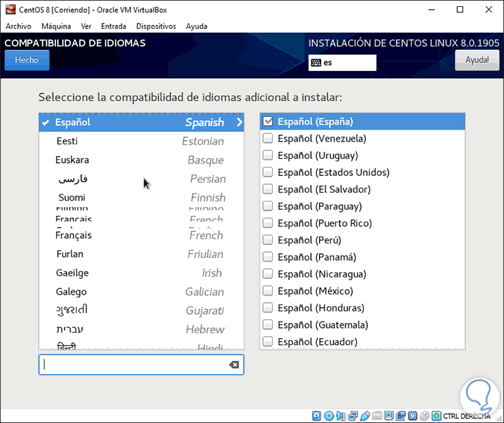Select the Gaeilge (Irish) language row

pyautogui.click(x=142, y=273)
